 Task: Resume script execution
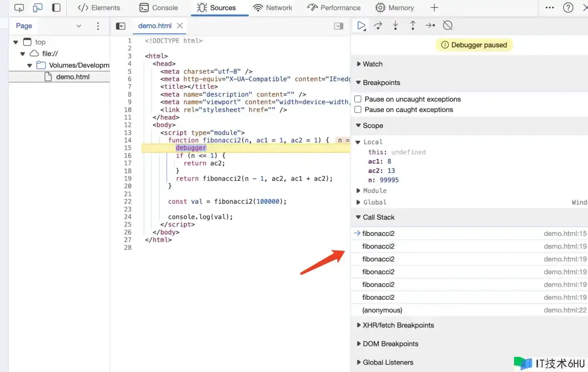tap(362, 25)
